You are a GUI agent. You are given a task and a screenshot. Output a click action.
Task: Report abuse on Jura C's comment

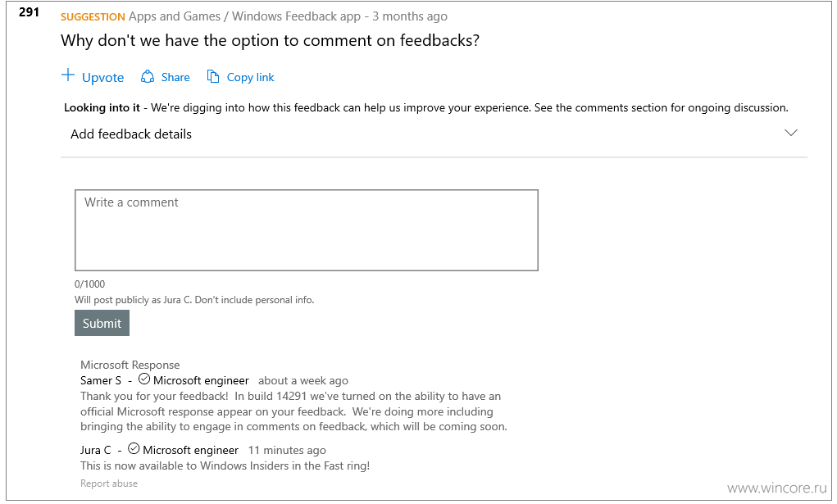coord(109,484)
